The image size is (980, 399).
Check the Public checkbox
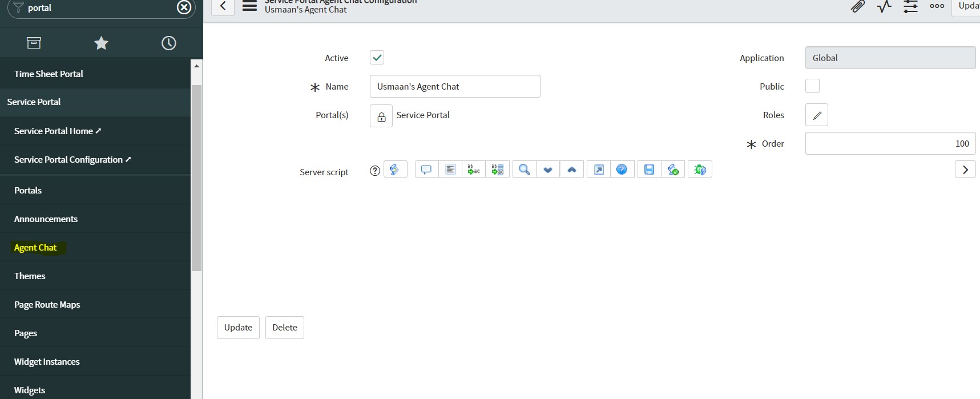coord(812,86)
